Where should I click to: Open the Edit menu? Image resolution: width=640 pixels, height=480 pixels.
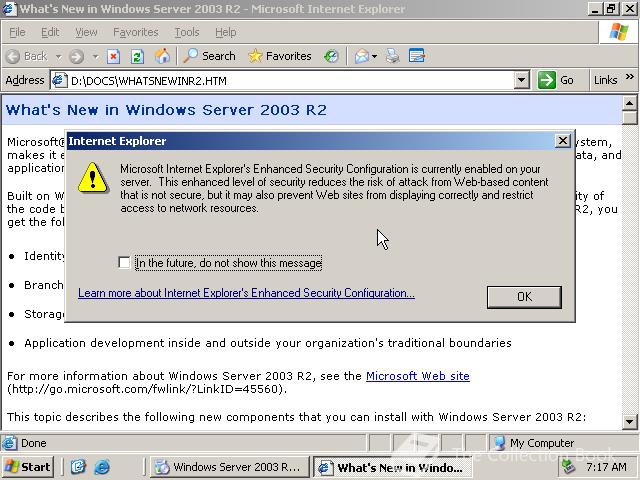coord(50,32)
